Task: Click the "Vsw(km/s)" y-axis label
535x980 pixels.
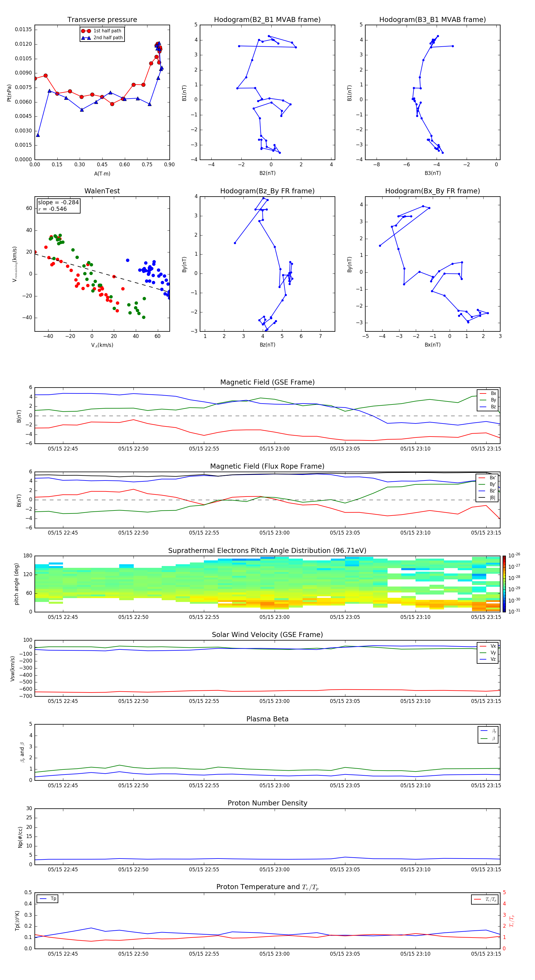Action: point(12,668)
